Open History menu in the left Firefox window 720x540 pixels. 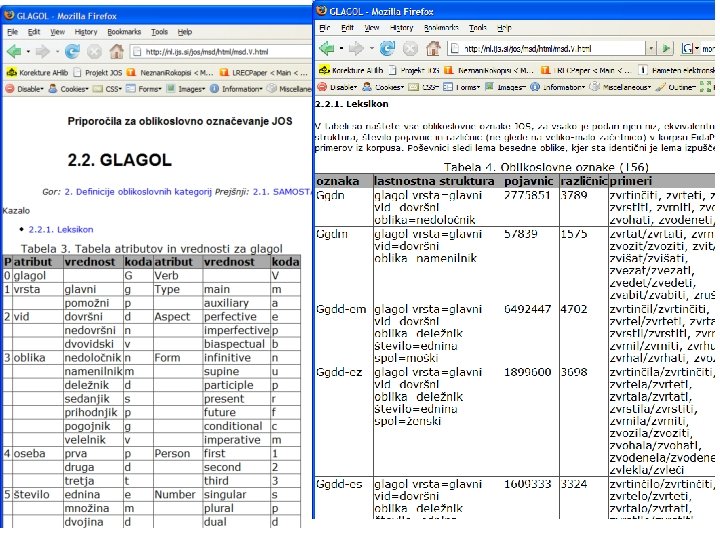pyautogui.click(x=86, y=32)
